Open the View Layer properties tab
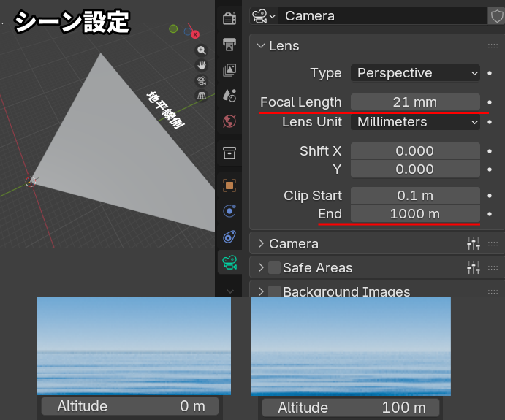 tap(229, 69)
